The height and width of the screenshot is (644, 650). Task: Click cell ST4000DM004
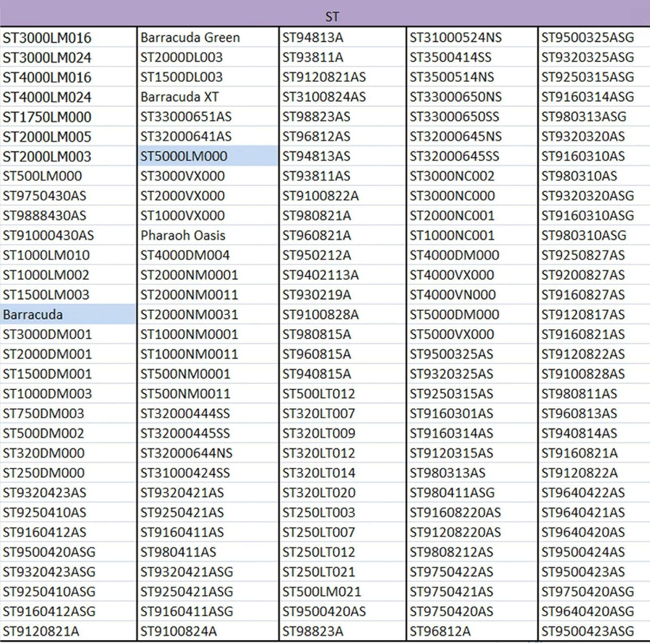[x=209, y=255]
